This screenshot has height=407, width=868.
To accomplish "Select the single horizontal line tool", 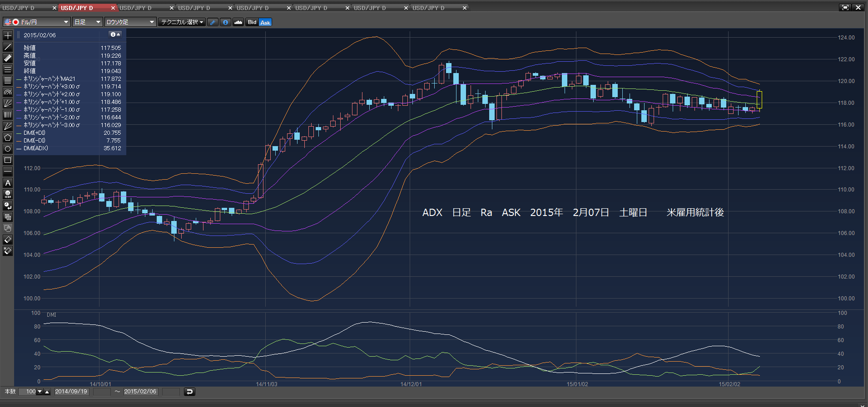I will (x=8, y=172).
